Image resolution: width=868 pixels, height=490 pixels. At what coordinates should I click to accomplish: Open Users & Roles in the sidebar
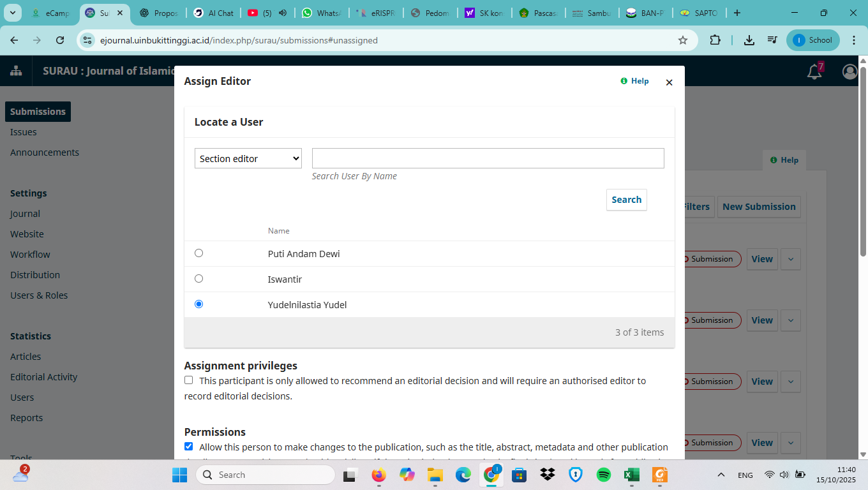click(x=39, y=295)
